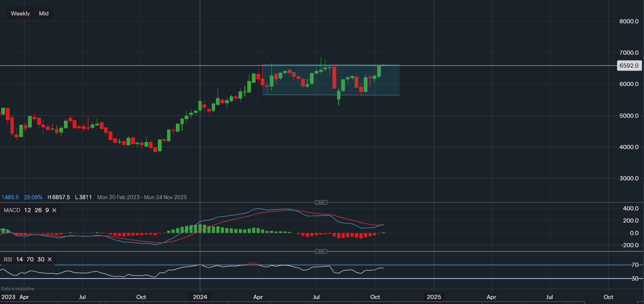The image size is (644, 304).
Task: Click the RSI label to open indicator settings
Action: [x=8, y=259]
